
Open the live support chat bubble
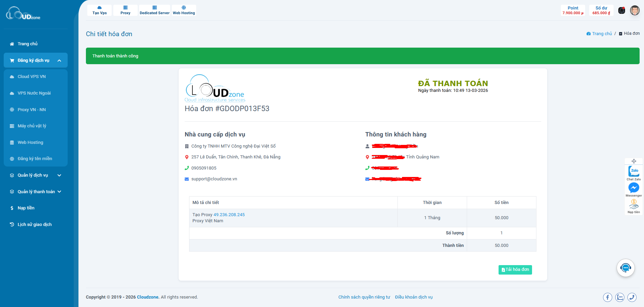click(x=625, y=268)
